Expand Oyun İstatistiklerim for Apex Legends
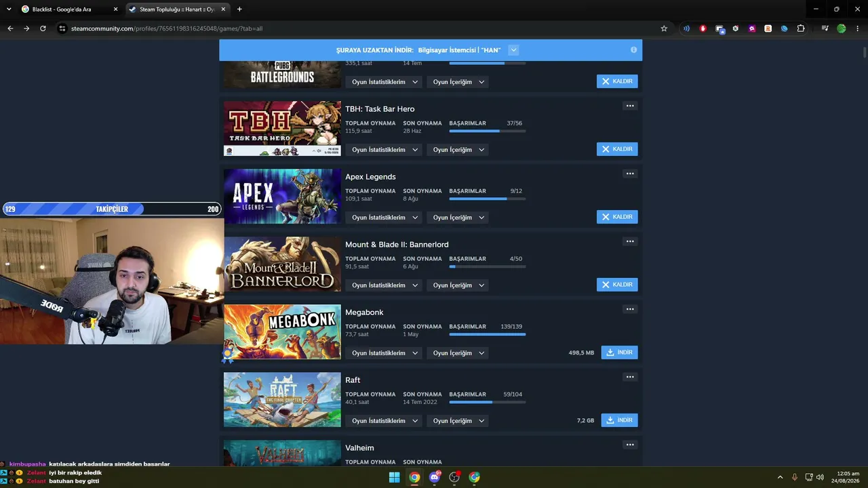This screenshot has width=868, height=488. 383,218
